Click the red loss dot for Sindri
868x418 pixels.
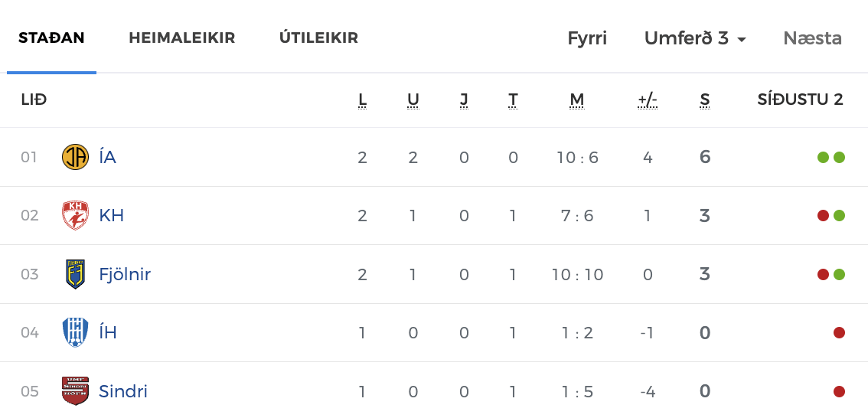839,391
